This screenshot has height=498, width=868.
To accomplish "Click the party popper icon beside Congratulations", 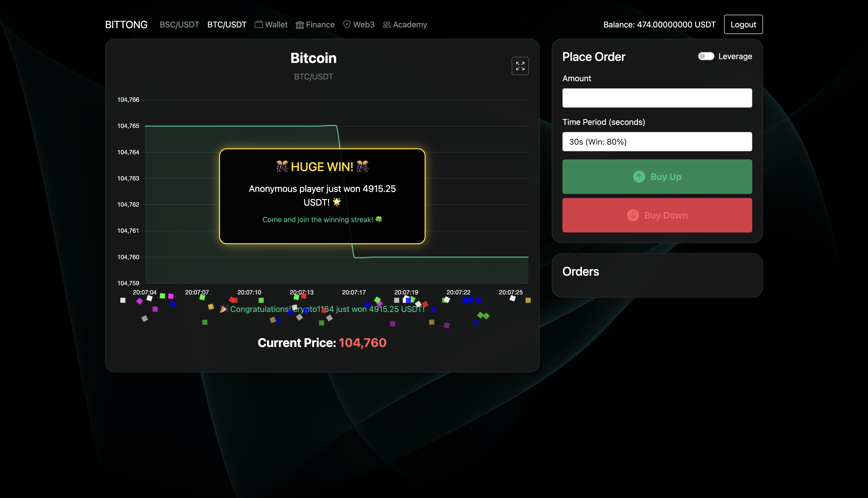I will pos(224,309).
